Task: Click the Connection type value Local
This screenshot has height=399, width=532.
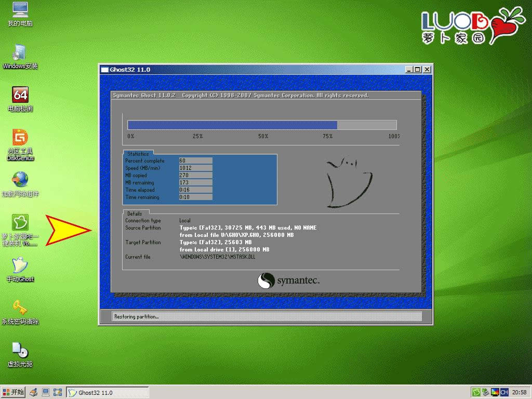Action: pos(185,220)
